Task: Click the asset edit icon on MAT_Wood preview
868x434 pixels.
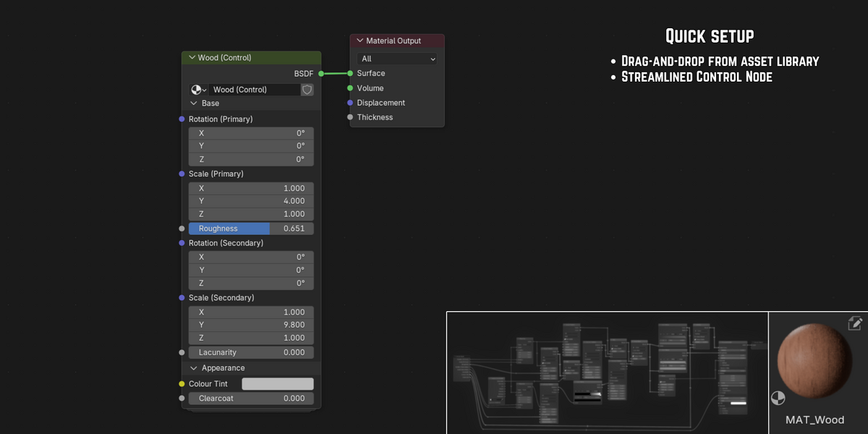Action: [854, 324]
